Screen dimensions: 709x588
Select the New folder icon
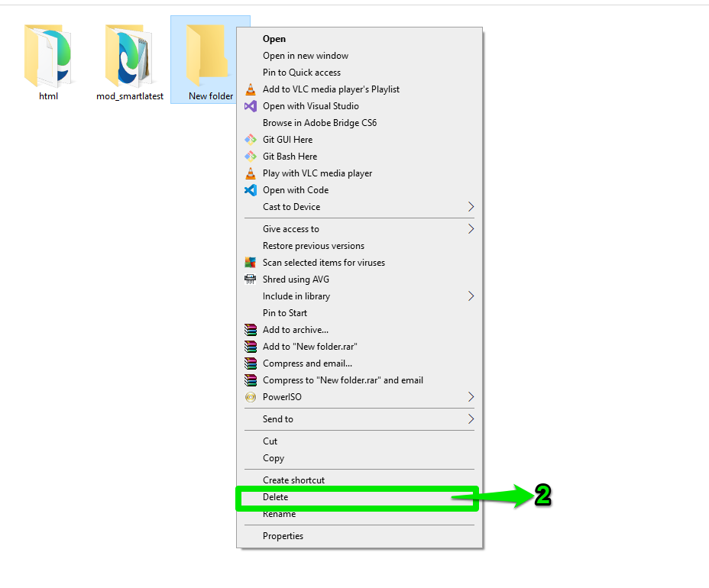pos(208,56)
